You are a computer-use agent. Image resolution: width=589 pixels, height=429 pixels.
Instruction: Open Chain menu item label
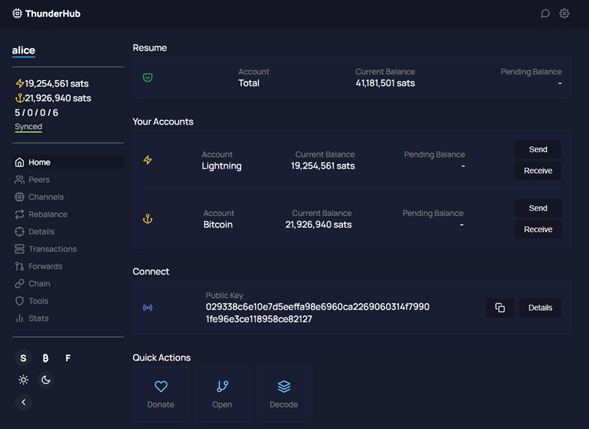39,284
